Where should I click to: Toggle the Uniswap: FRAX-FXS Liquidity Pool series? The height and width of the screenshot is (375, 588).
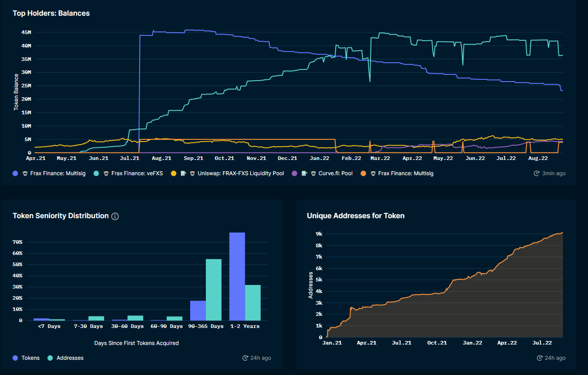tap(240, 173)
